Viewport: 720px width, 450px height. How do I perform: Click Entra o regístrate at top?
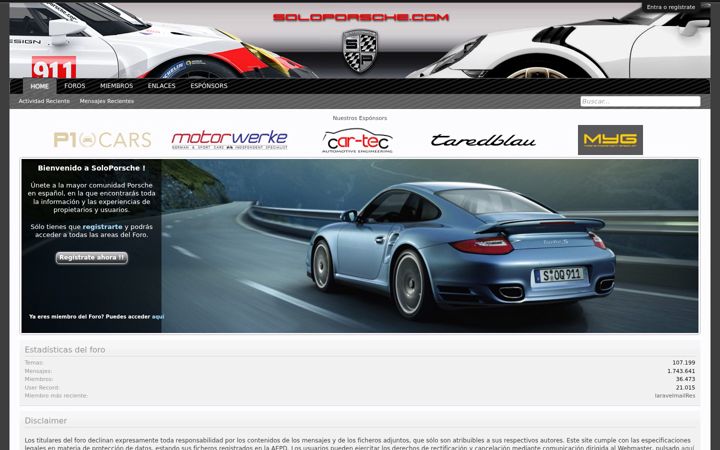tap(671, 7)
